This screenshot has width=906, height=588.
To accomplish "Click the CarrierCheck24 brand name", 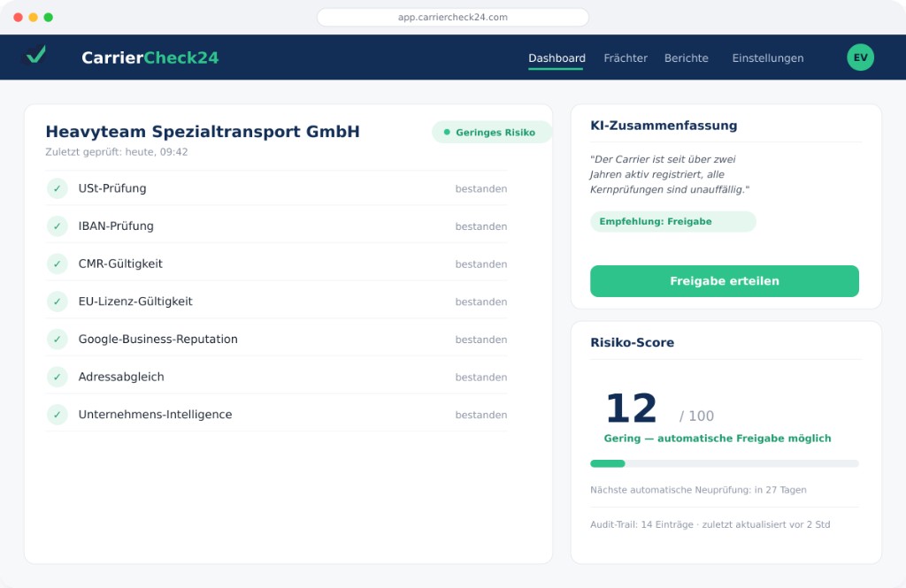I will pyautogui.click(x=150, y=57).
